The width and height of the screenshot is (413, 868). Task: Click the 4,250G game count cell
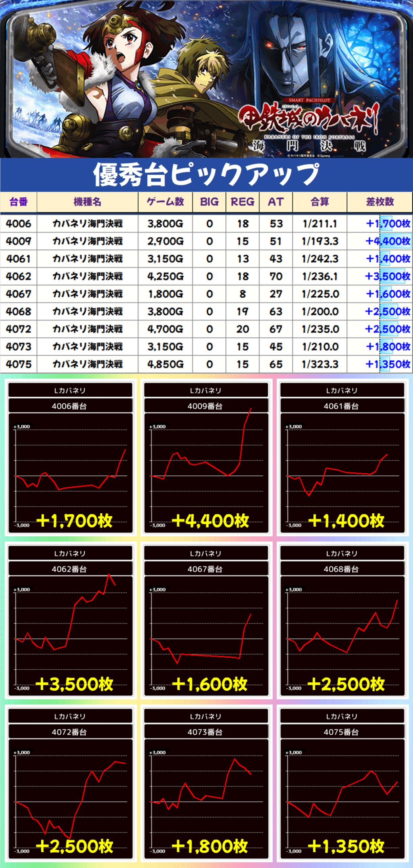165,277
